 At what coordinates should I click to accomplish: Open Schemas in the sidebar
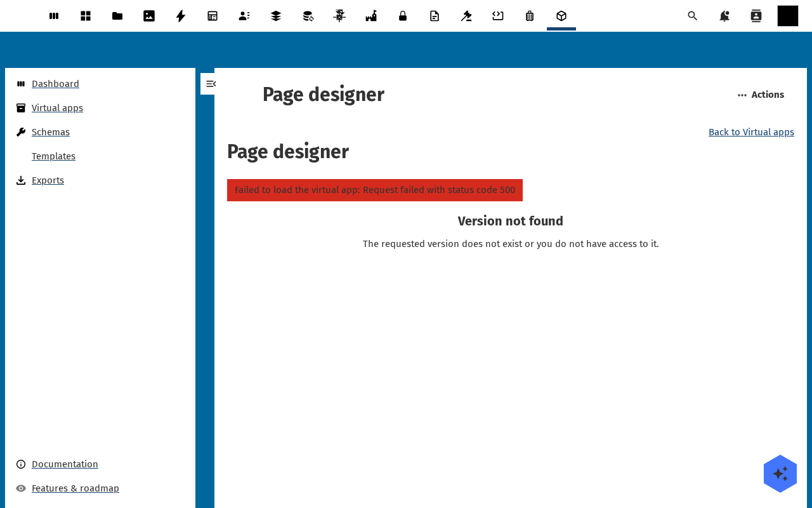click(x=51, y=132)
